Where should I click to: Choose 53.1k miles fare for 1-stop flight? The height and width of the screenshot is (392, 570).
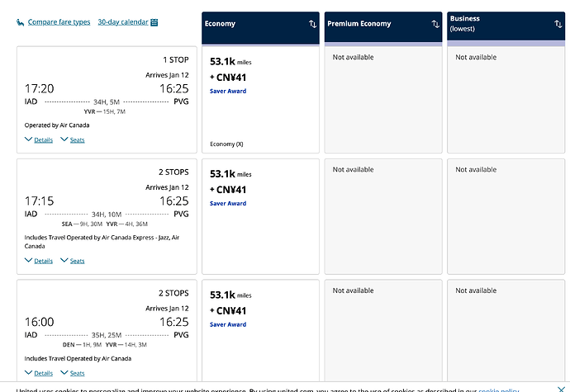click(x=261, y=100)
